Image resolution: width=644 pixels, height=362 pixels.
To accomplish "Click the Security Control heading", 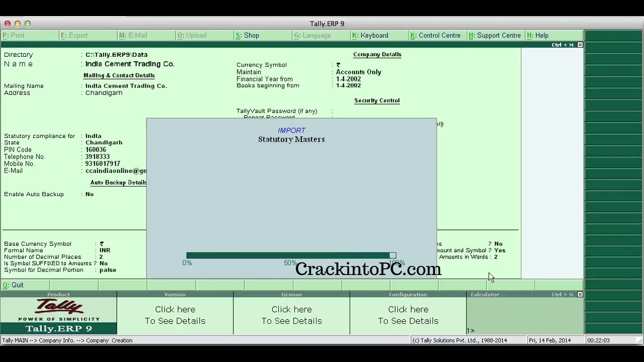I will click(x=377, y=101).
